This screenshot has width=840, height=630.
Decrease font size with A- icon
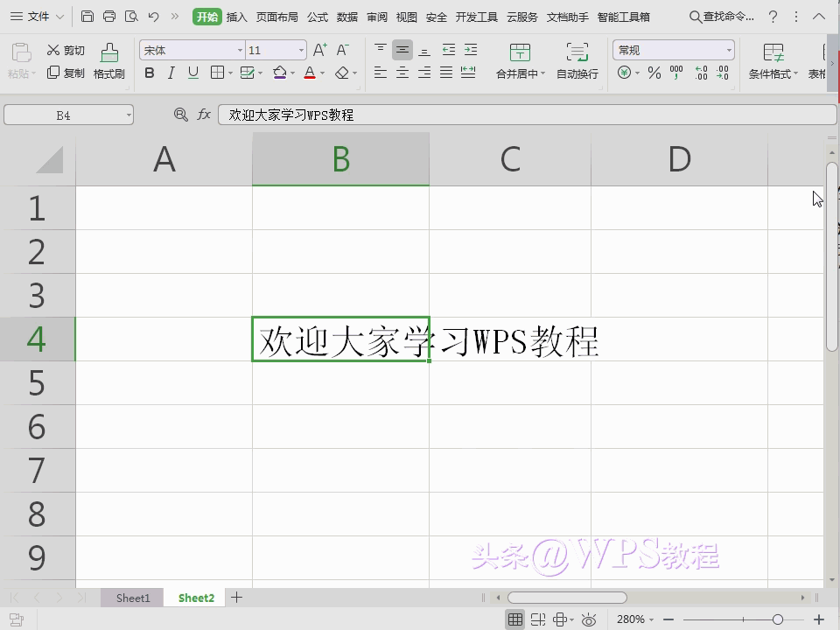(x=343, y=51)
